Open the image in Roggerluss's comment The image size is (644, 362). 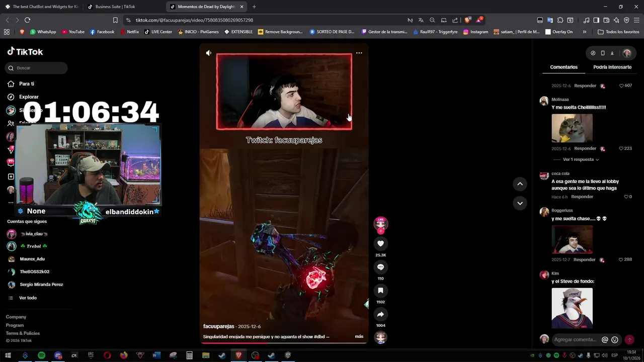(572, 239)
